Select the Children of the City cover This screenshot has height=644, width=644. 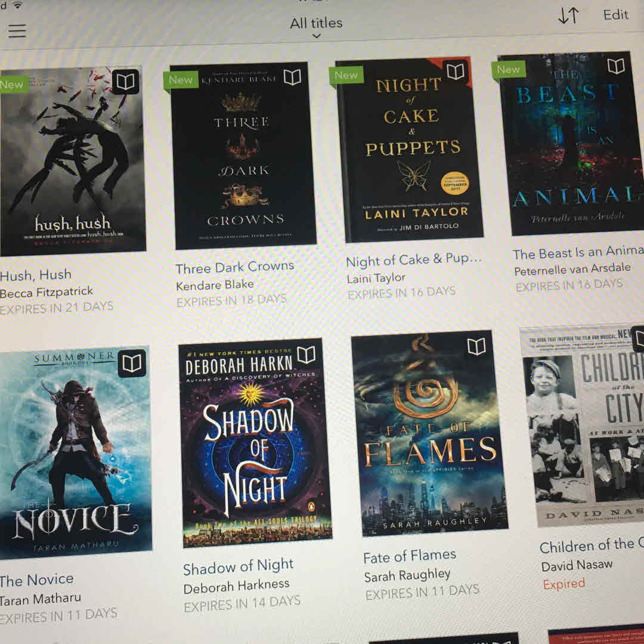point(582,426)
